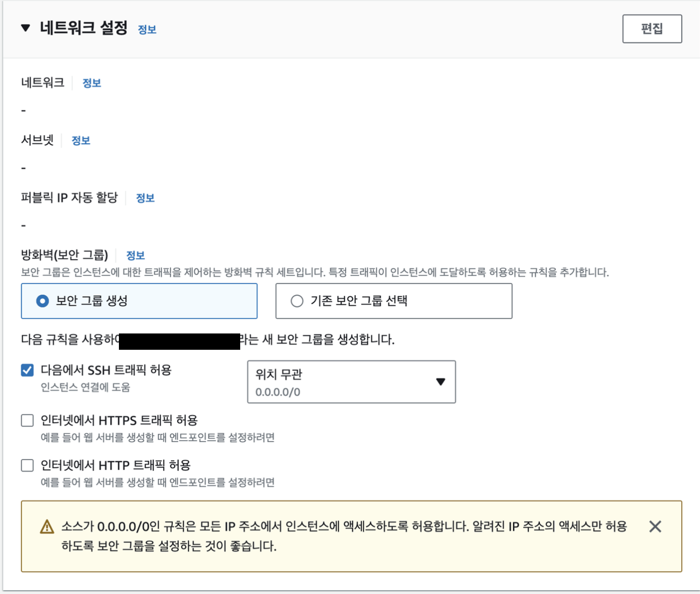Enable 인터넷에서 HTTPS 트래픽 허용 checkbox
Screen dimensions: 700x594
click(27, 421)
